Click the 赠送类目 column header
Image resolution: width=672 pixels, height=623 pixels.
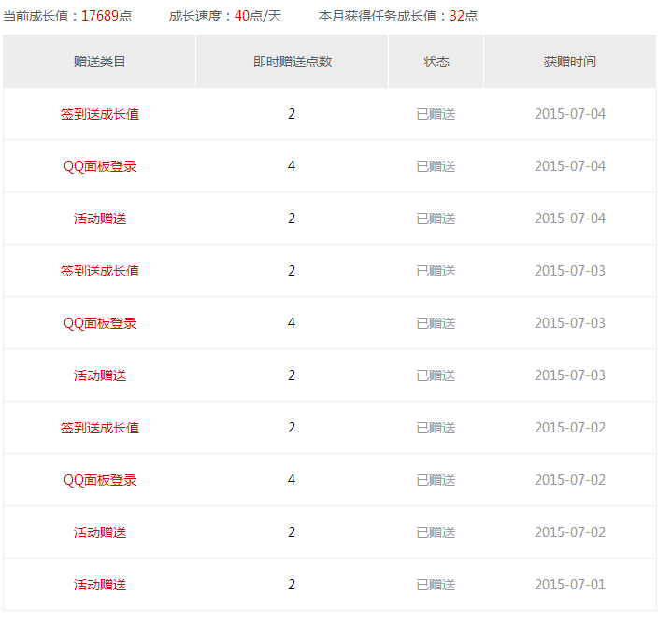click(x=100, y=62)
